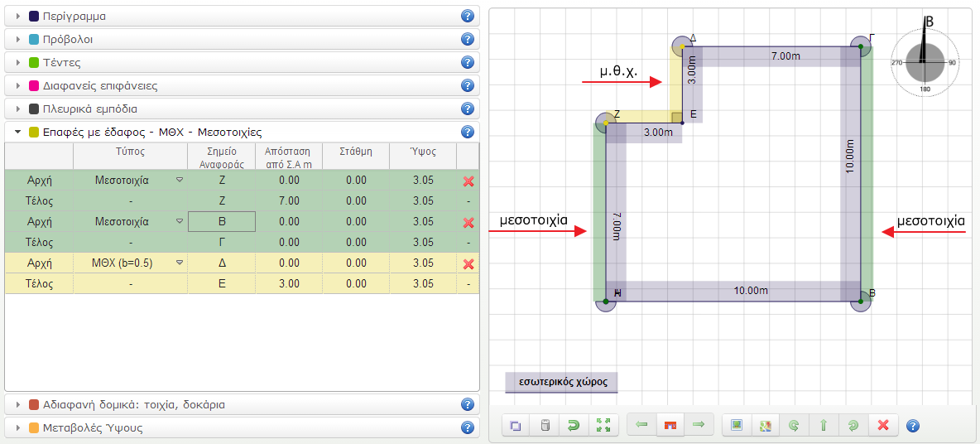Expand the Διαφανείς επιφάνειες section
980x444 pixels.
coord(99,85)
